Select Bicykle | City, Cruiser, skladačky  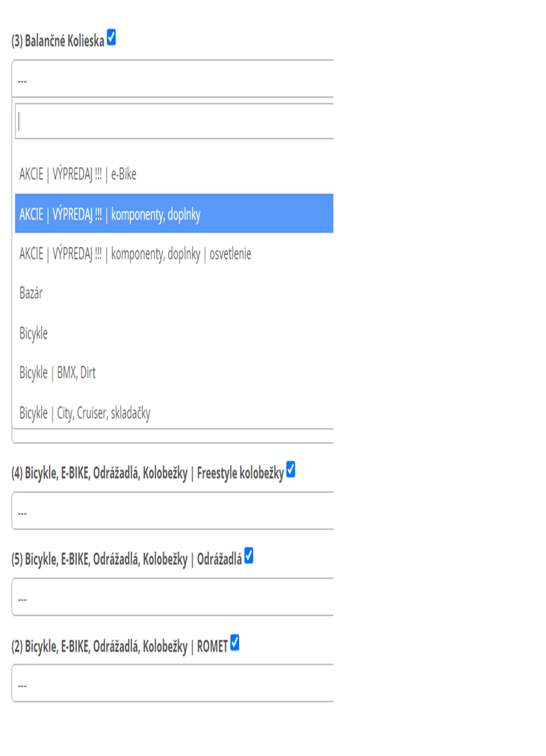pyautogui.click(x=85, y=413)
